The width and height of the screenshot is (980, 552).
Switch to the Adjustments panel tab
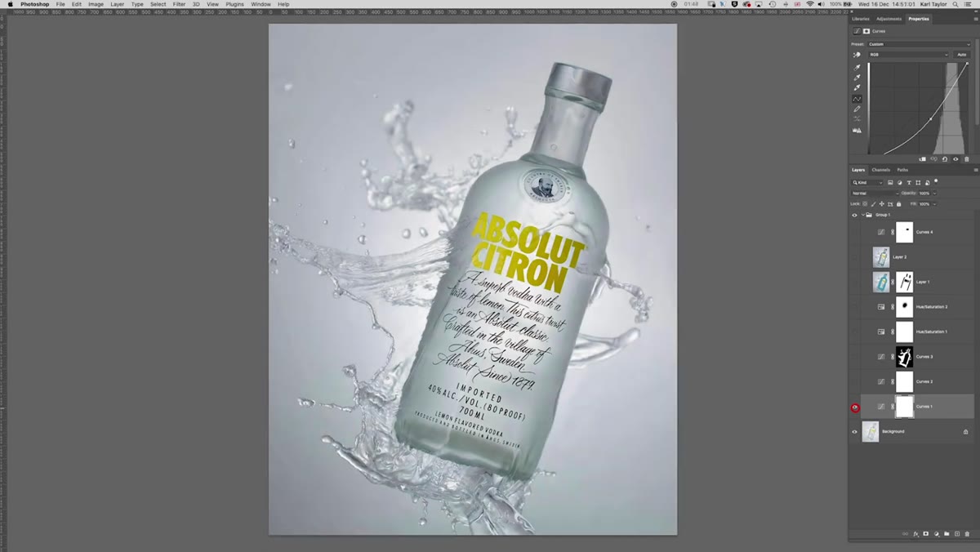click(889, 19)
